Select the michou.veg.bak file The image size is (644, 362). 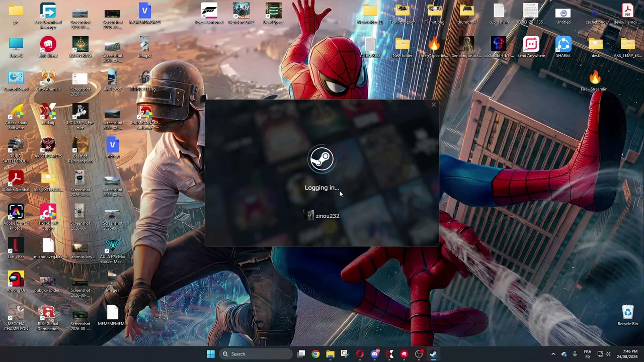[48, 248]
